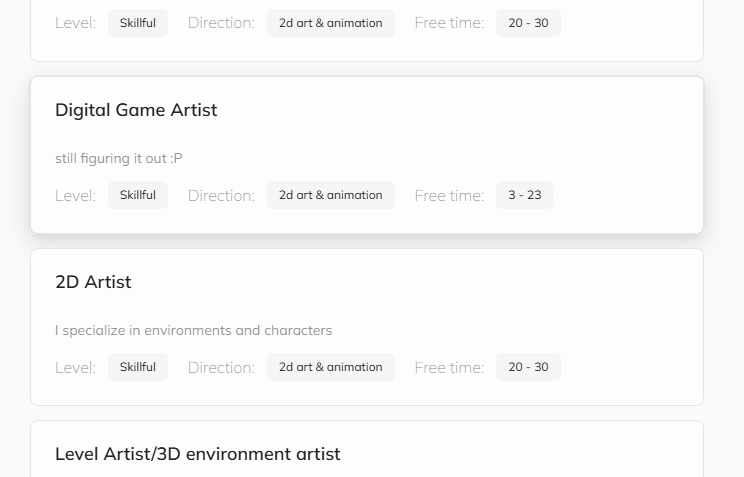Click Skillful tag in Digital Game Artist card
This screenshot has width=744, height=477.
(x=138, y=195)
